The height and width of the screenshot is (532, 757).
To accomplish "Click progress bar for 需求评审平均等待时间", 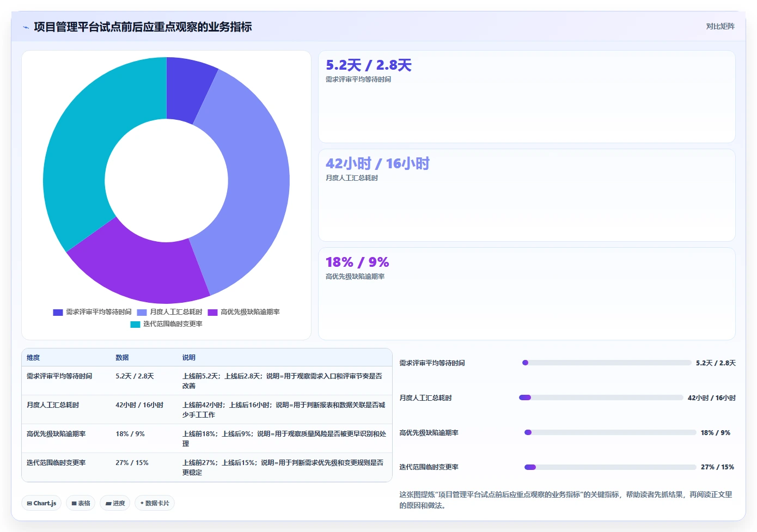I will pyautogui.click(x=607, y=363).
